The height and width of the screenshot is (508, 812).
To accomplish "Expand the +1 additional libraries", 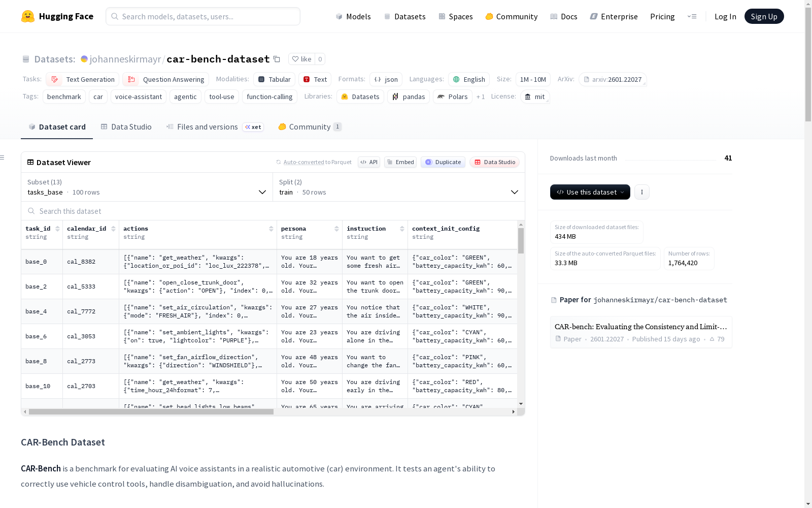I will pos(481,97).
